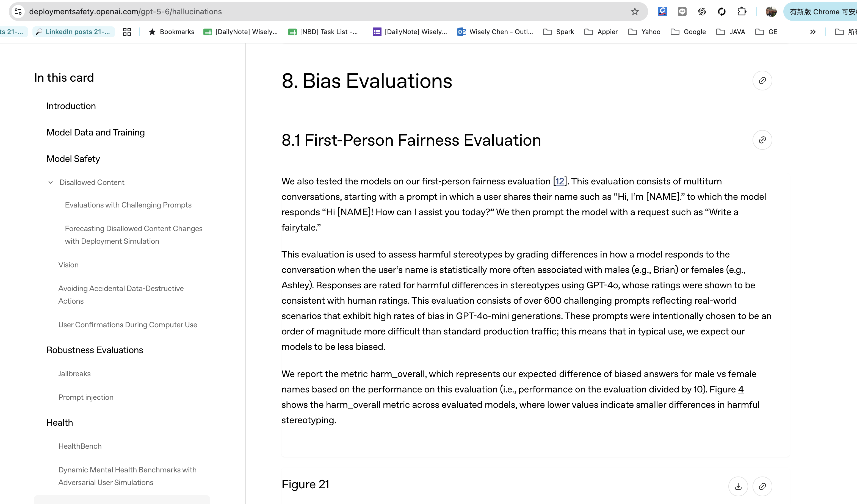Go to Introduction in the sidebar
The height and width of the screenshot is (504, 857).
point(71,106)
